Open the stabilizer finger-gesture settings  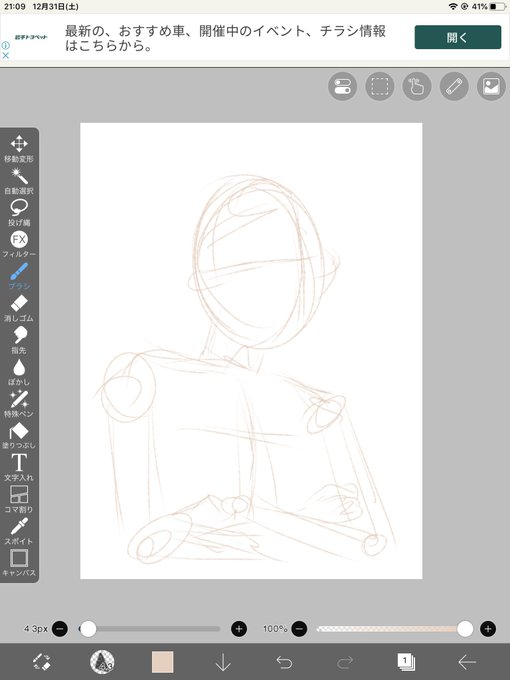(417, 86)
